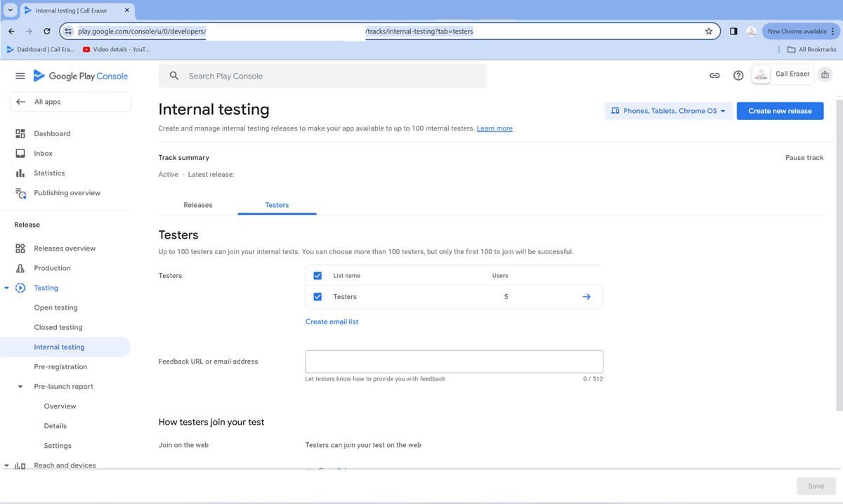The height and width of the screenshot is (504, 843).
Task: Open Testers list with the arrow
Action: point(587,297)
